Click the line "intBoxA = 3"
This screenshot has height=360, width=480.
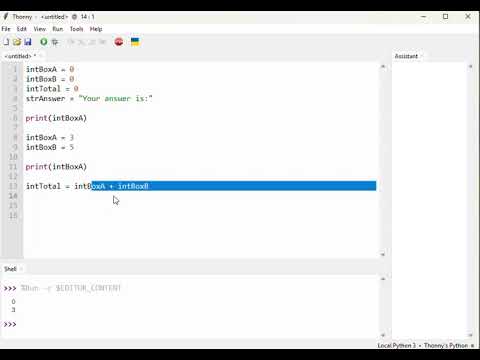coord(50,137)
